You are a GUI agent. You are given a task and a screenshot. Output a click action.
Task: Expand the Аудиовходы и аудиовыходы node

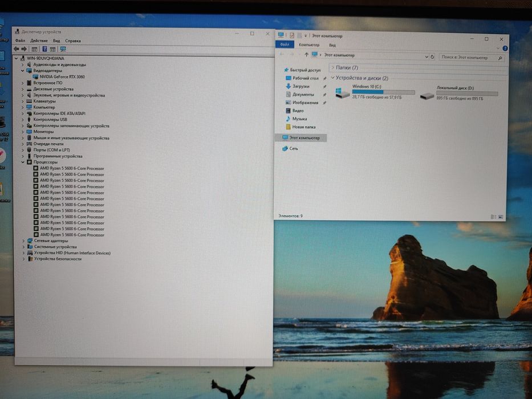pos(23,64)
